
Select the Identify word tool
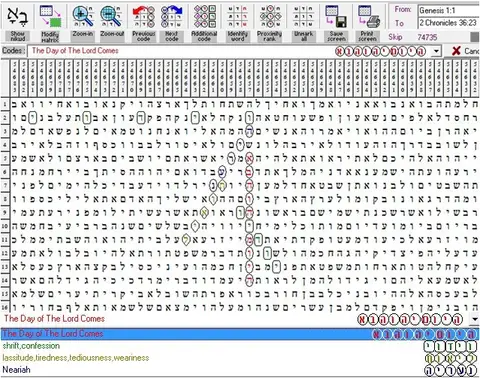pos(237,23)
